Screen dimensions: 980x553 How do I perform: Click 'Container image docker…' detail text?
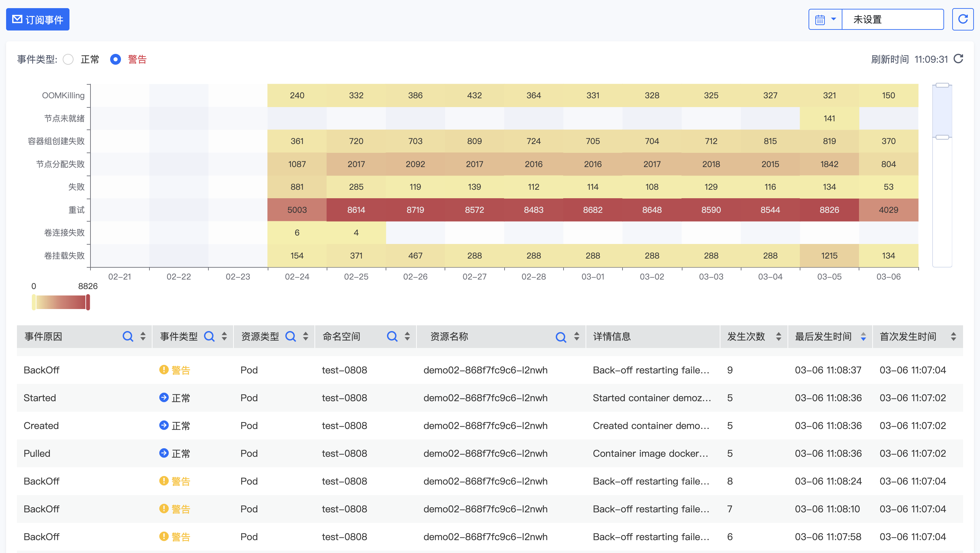(651, 453)
